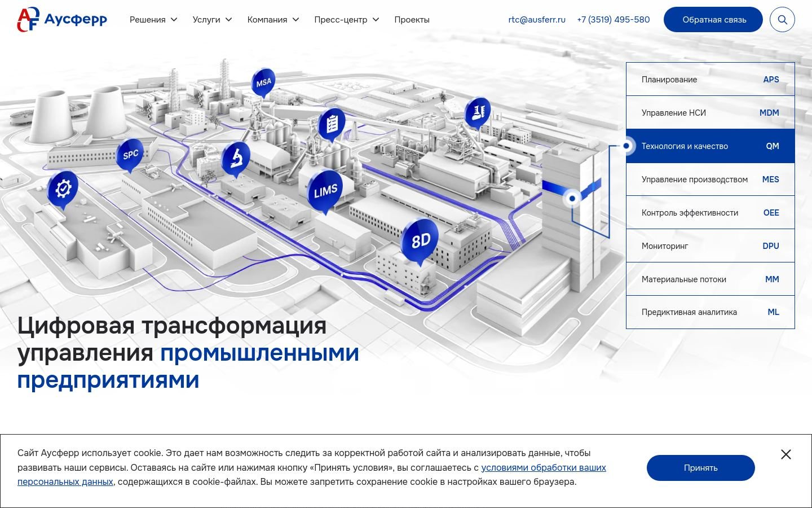
Task: Select the MSA map pin
Action: tap(263, 83)
